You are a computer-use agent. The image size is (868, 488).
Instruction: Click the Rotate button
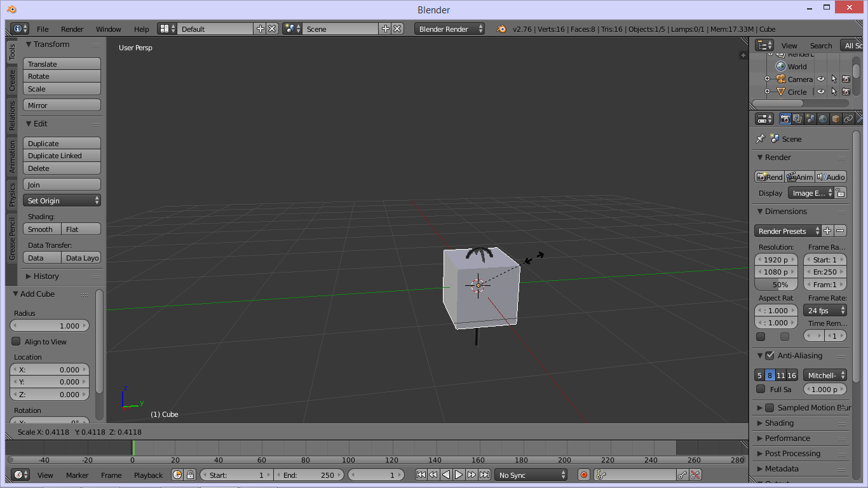62,76
